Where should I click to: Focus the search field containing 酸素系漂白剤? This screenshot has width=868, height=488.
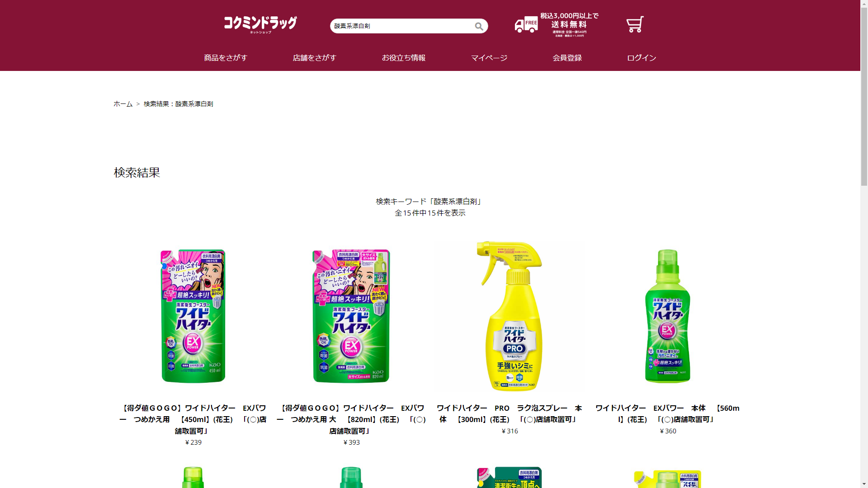click(x=402, y=26)
